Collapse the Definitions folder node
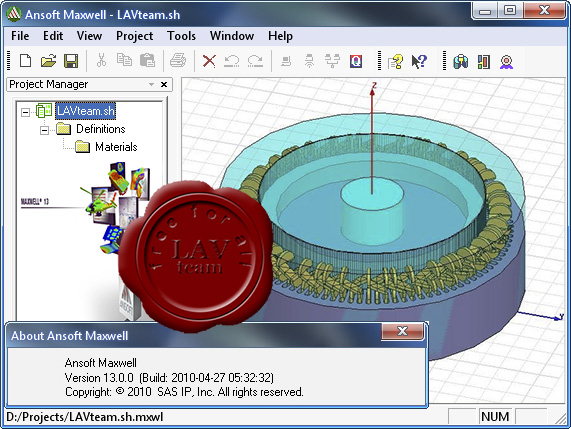571x429 pixels. 44,130
